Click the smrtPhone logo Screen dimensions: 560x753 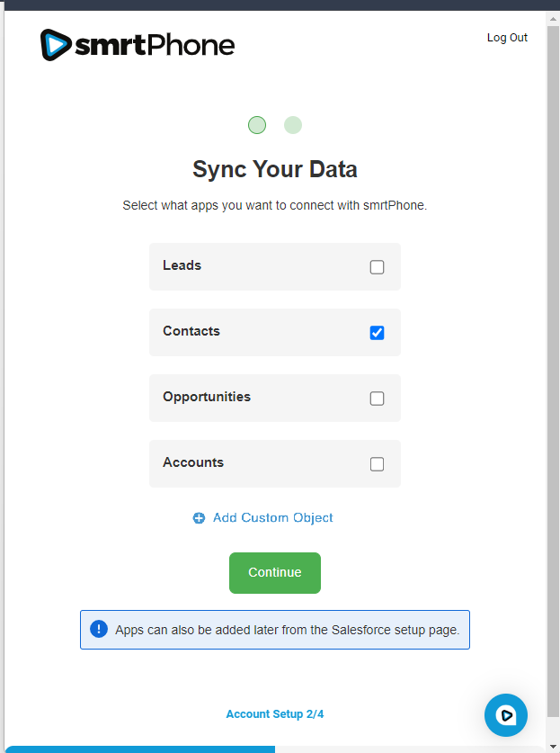[x=138, y=45]
